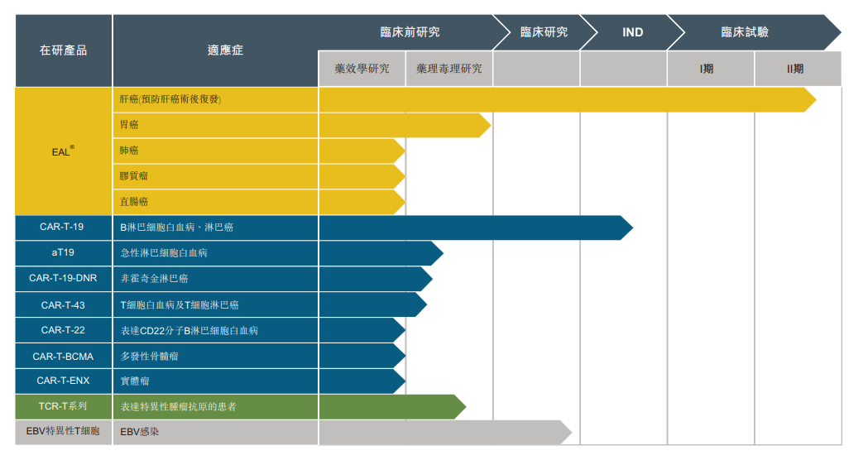Click the 藥效學研究 sub-header
Screen dimensions: 868x460
tap(362, 69)
